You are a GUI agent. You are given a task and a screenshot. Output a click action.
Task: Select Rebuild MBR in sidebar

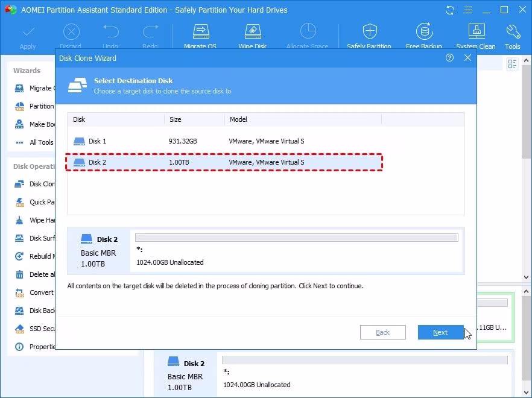(34, 256)
